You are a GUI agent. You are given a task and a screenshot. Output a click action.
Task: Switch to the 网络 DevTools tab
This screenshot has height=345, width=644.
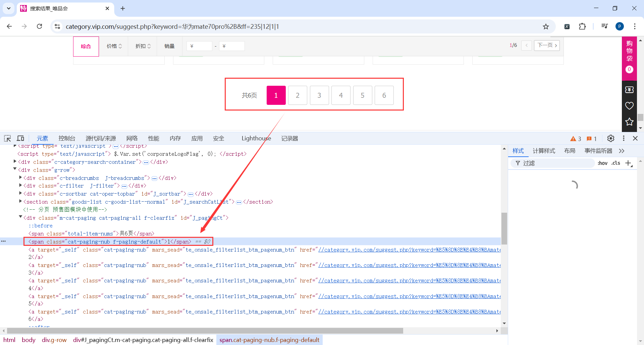point(132,138)
